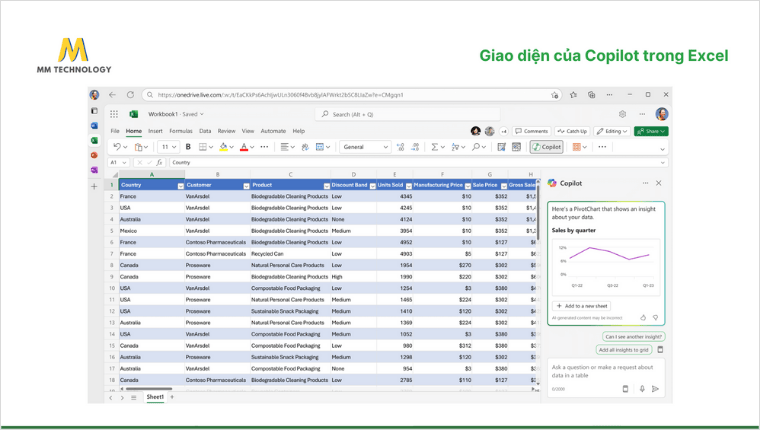Open the Excel settings gear icon

(x=622, y=114)
